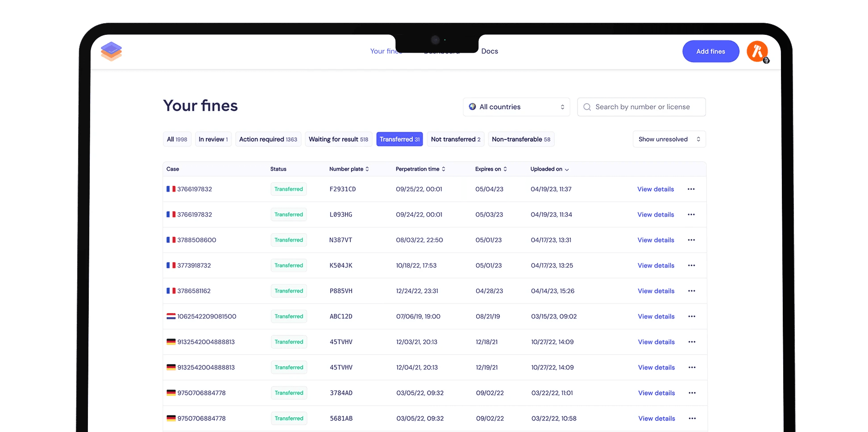Click expiry date 04/28/23
Image resolution: width=868 pixels, height=432 pixels.
coord(490,291)
